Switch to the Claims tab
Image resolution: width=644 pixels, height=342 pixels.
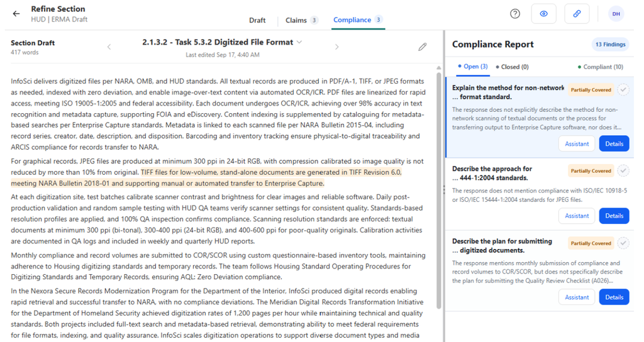pos(301,20)
